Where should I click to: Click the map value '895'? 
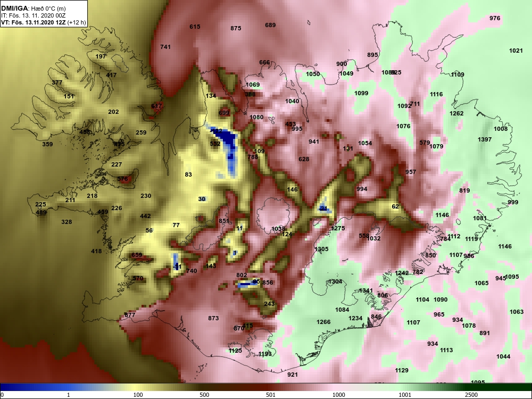coord(372,55)
